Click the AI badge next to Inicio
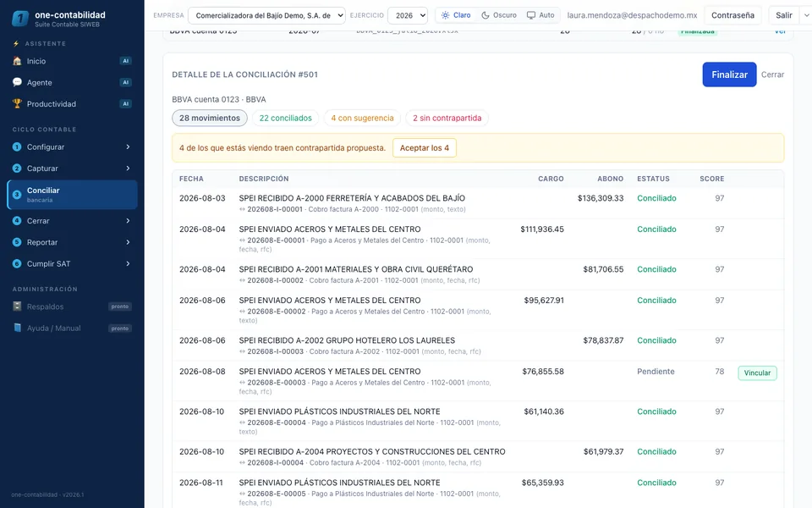This screenshot has width=812, height=508. (x=125, y=61)
